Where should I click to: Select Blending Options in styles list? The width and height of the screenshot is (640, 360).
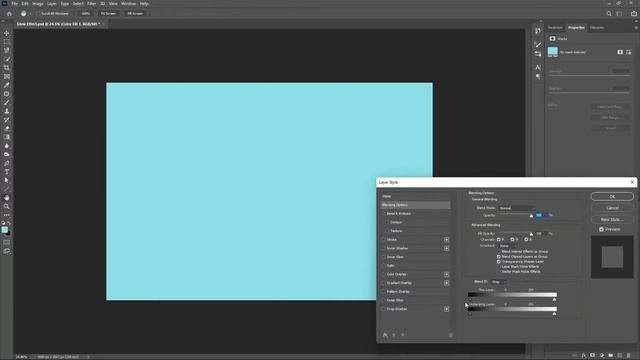(x=415, y=205)
